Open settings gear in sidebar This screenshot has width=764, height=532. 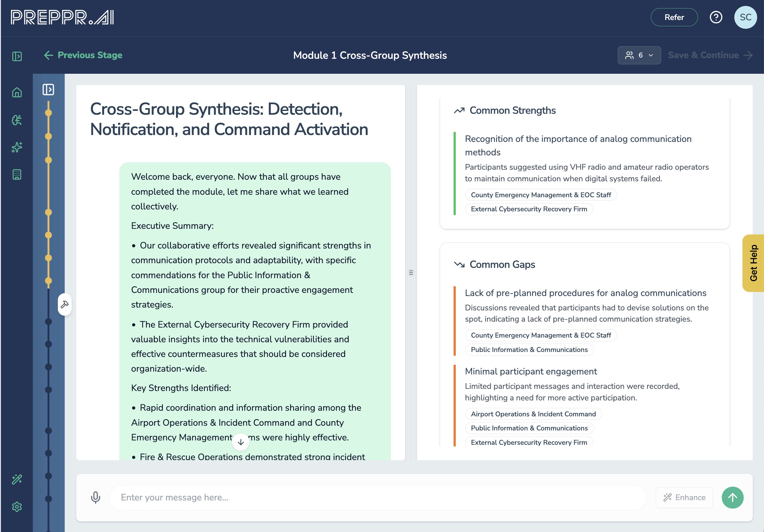[17, 507]
